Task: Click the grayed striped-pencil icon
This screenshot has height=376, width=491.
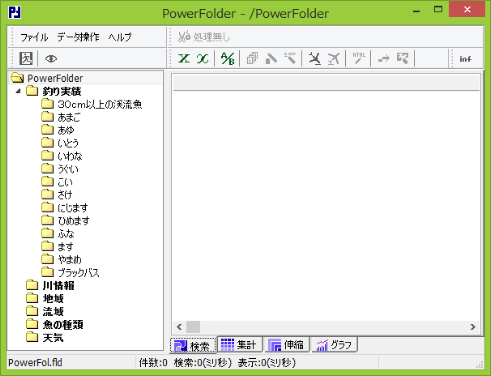Action: [290, 59]
